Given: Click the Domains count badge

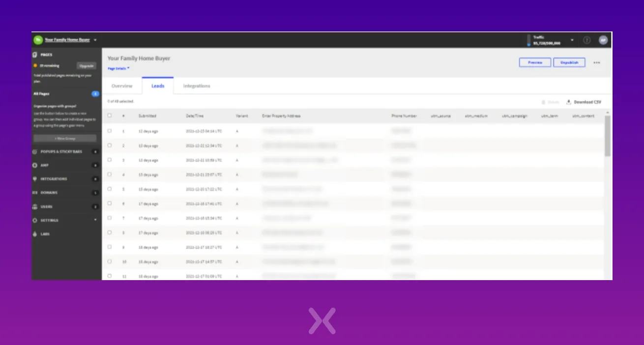Looking at the screenshot, I should (x=95, y=193).
